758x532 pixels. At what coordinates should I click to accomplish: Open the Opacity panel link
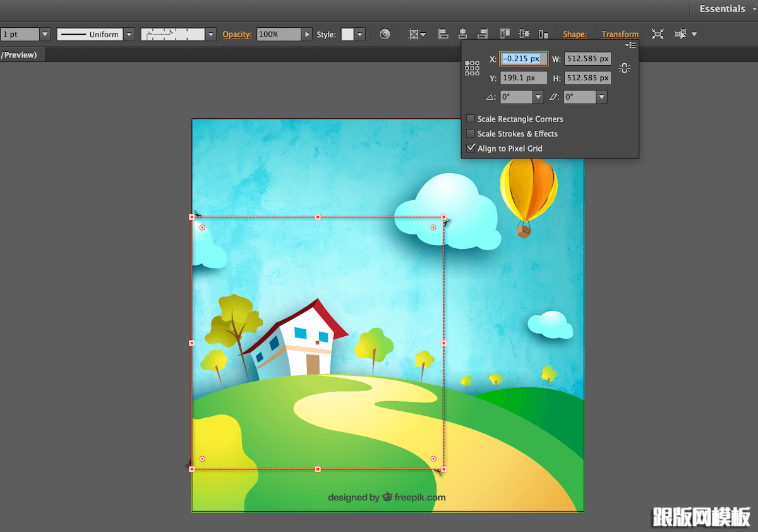(238, 34)
